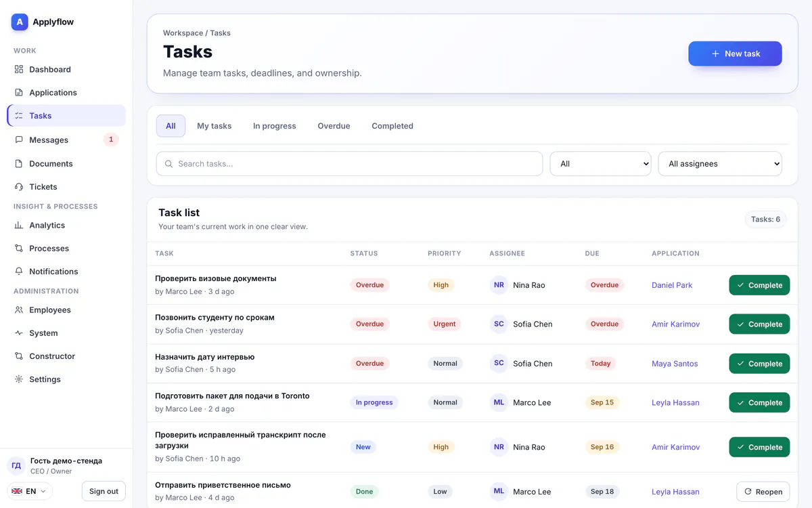Click the unread badge on Messages
The height and width of the screenshot is (508, 812).
tap(111, 140)
